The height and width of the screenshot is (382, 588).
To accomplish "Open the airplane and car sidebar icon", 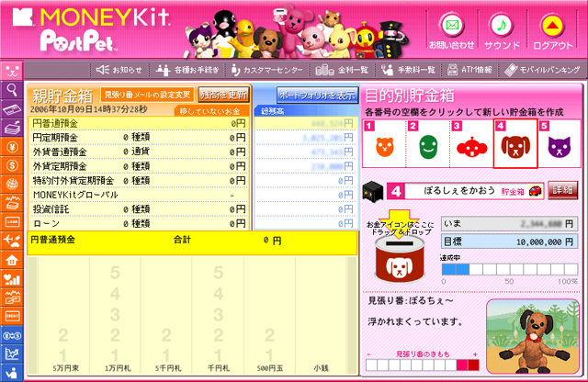I will pyautogui.click(x=12, y=241).
